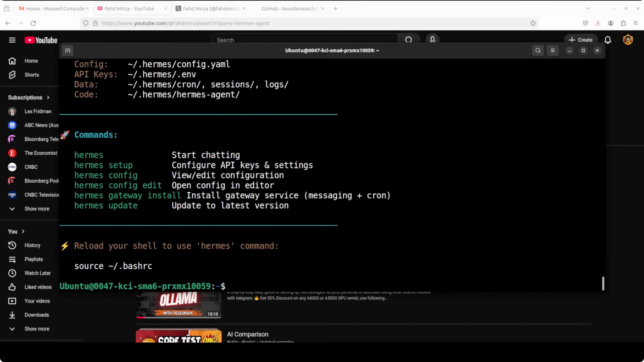The image size is (644, 362).
Task: Switch to Home - Massed Compute tab
Action: tap(55, 9)
